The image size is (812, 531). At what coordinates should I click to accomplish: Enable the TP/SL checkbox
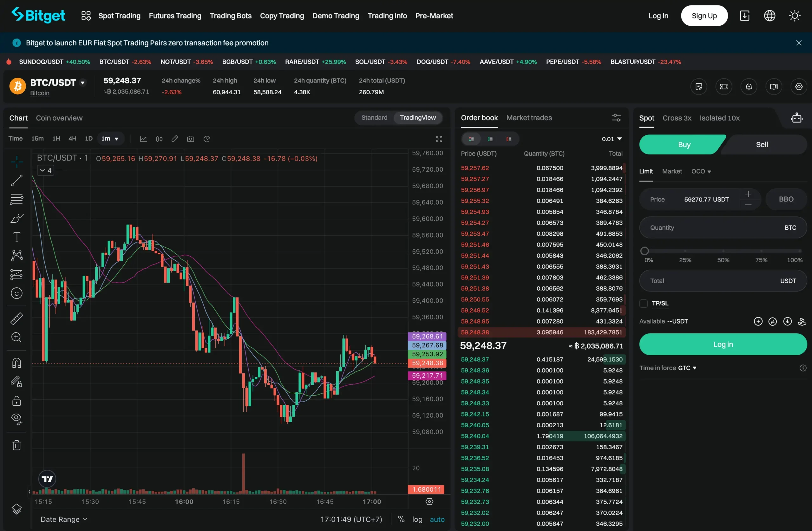[x=644, y=303]
